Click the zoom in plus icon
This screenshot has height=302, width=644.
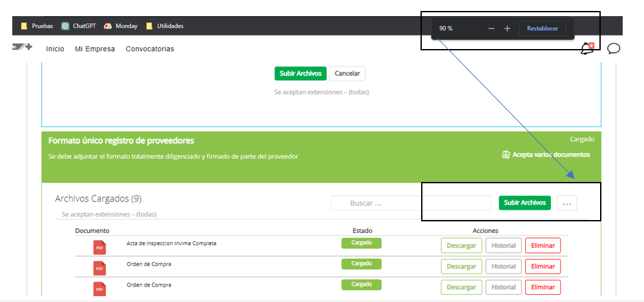point(507,28)
